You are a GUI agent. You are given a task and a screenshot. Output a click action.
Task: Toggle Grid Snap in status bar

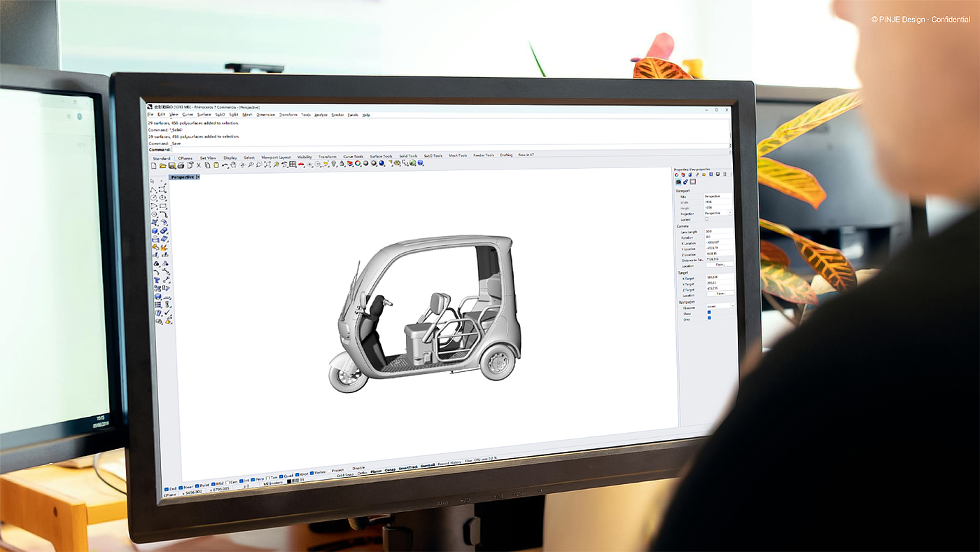(345, 474)
